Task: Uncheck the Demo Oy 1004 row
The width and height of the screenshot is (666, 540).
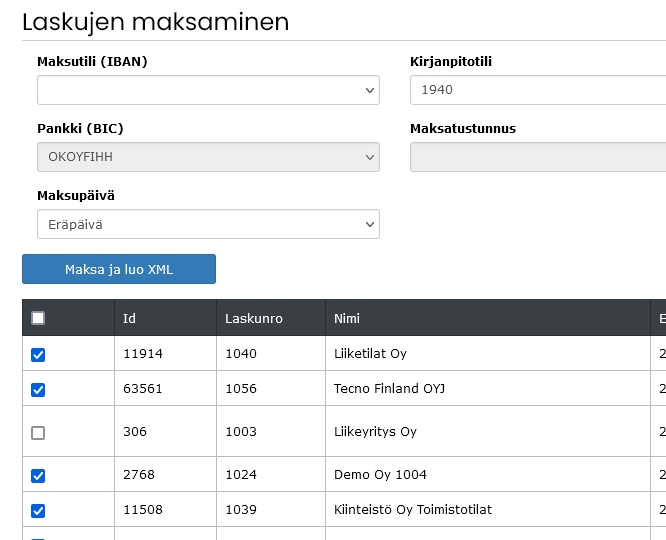Action: tap(38, 476)
